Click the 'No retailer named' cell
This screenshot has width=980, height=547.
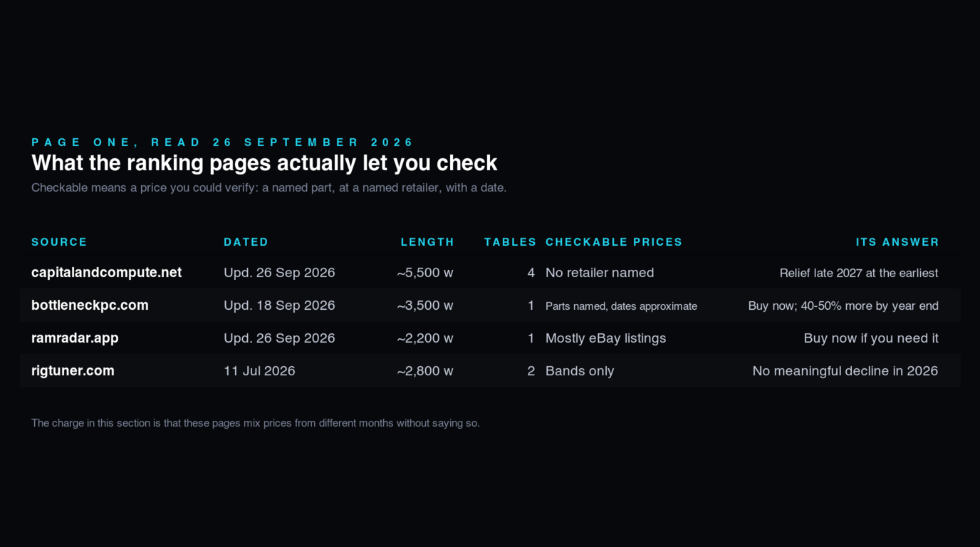tap(600, 273)
